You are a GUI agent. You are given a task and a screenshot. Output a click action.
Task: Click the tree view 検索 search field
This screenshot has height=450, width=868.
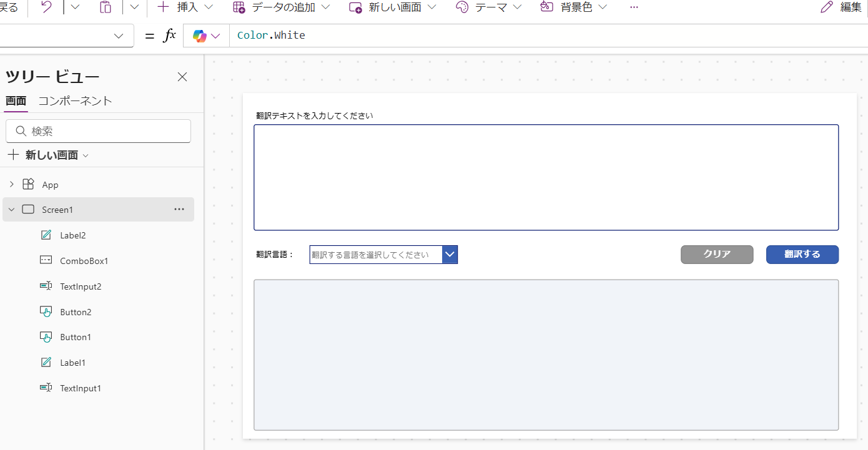click(x=98, y=131)
